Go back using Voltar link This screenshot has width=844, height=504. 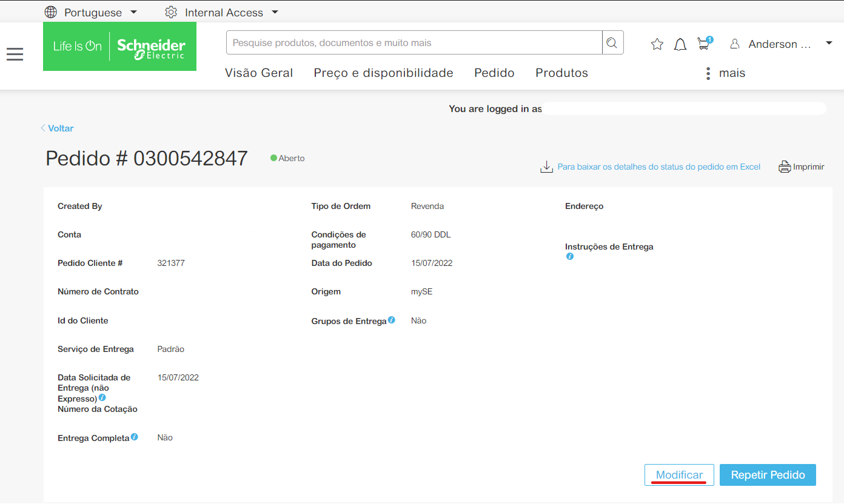pos(58,128)
